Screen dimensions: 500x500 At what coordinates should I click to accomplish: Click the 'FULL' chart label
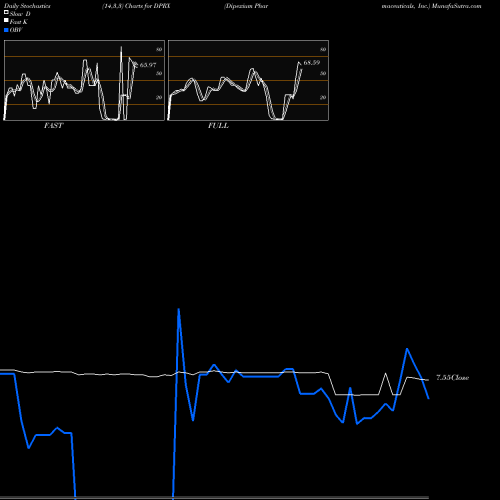point(218,126)
